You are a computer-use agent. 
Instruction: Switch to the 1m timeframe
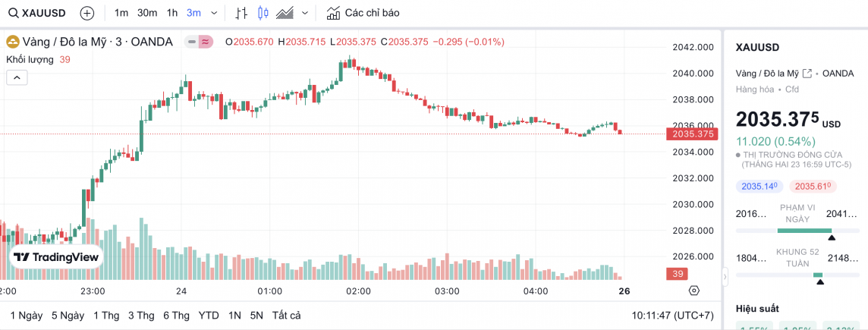121,13
